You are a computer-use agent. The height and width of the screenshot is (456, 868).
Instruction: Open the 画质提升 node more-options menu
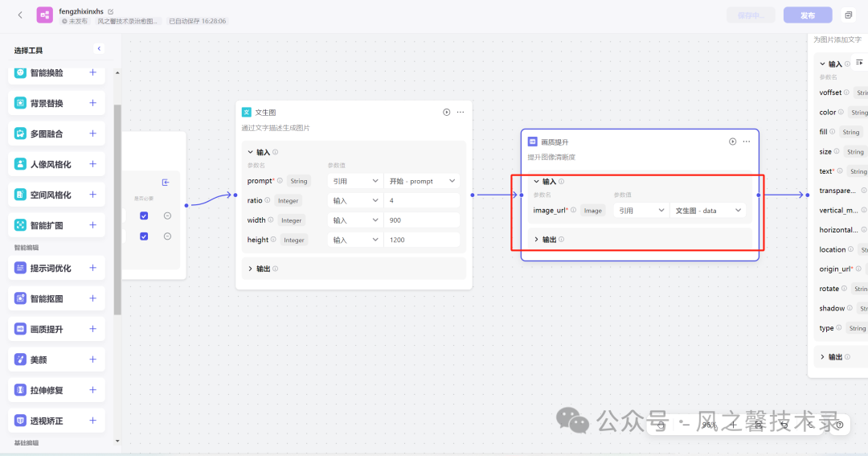click(x=746, y=142)
